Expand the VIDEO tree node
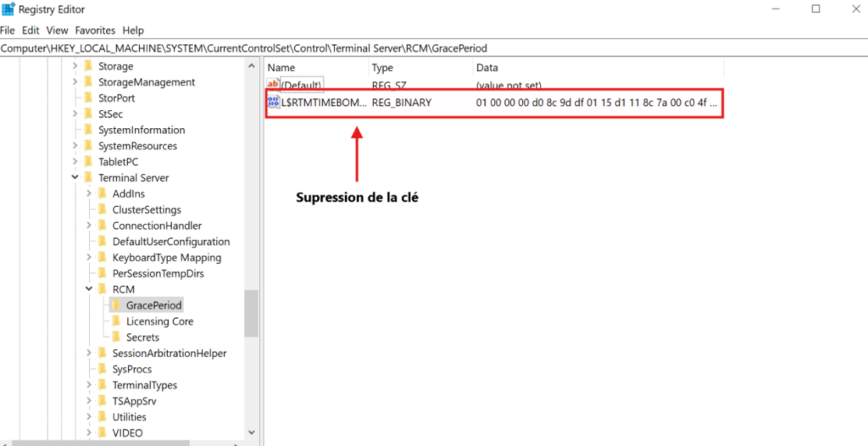This screenshot has width=868, height=446. click(x=89, y=433)
